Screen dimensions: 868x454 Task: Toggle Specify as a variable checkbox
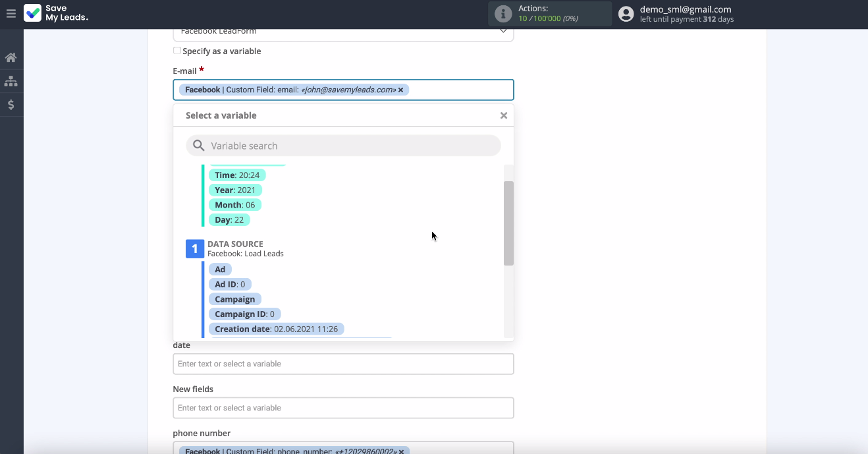[x=176, y=51]
